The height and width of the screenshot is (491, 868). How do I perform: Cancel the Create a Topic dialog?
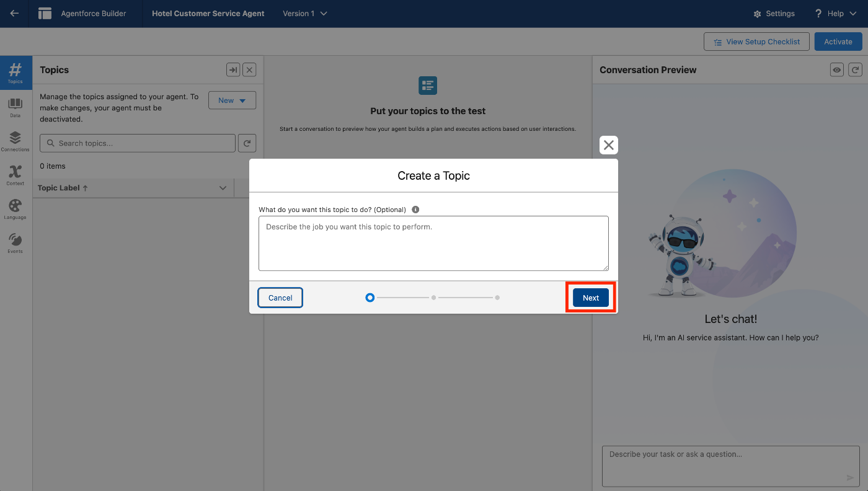point(280,298)
